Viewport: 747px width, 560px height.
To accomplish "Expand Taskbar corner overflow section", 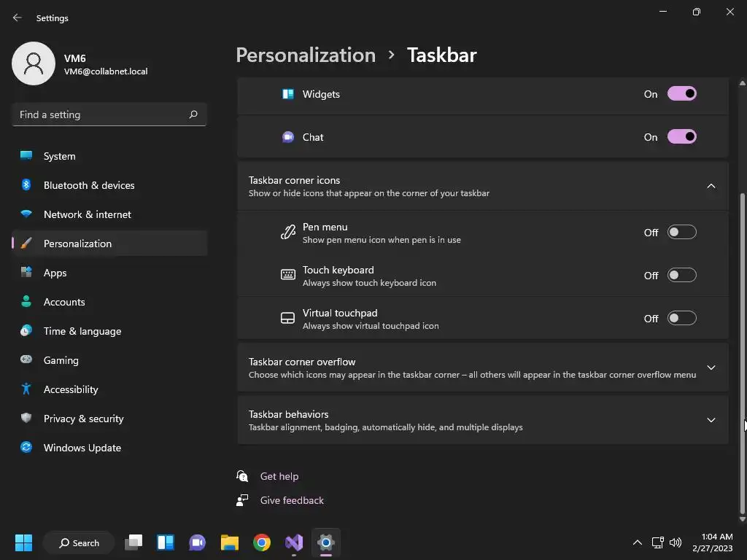I will tap(483, 367).
